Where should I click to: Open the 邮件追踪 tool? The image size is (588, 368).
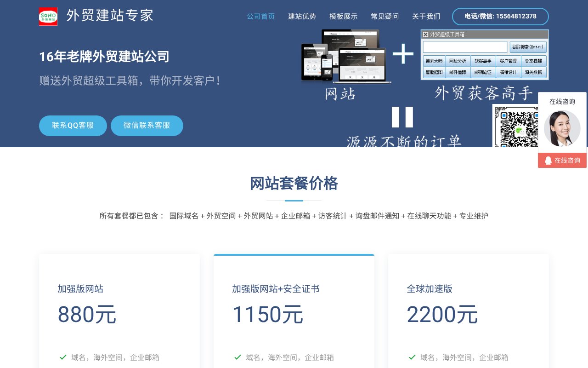click(458, 72)
